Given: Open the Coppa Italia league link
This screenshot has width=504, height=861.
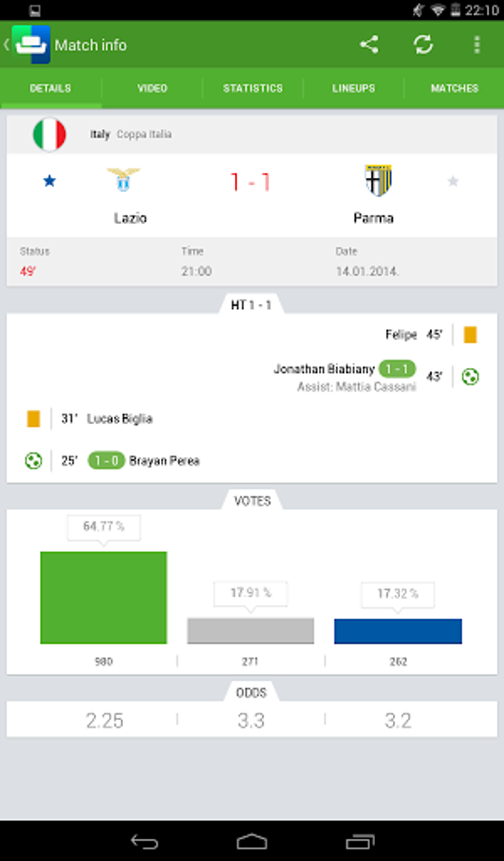Looking at the screenshot, I should [x=144, y=134].
